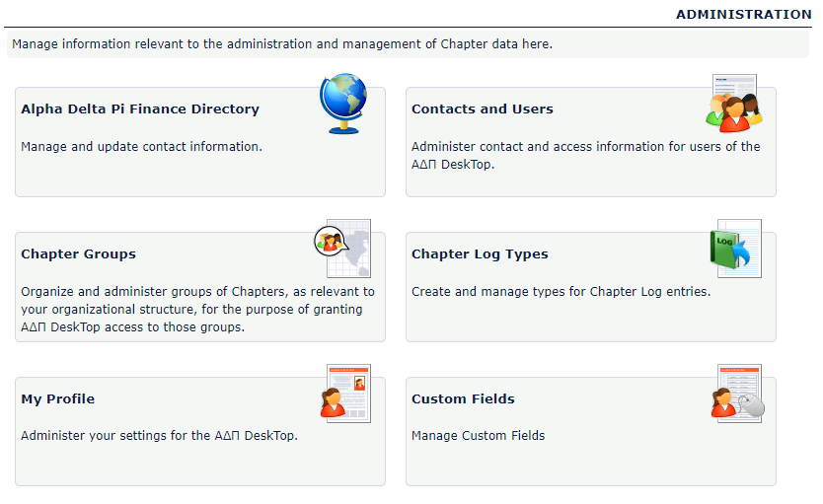This screenshot has width=823, height=504.
Task: Click the Chapter Groups map icon
Action: click(342, 249)
